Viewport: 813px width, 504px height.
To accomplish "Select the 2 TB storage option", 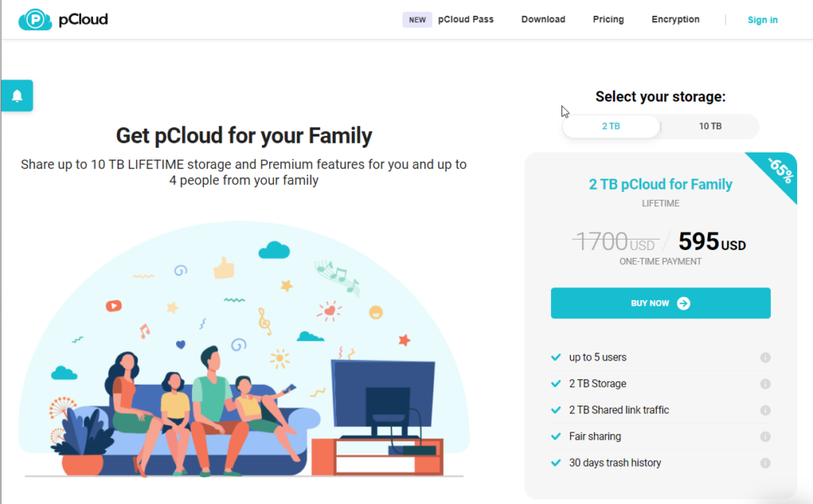I will [611, 126].
